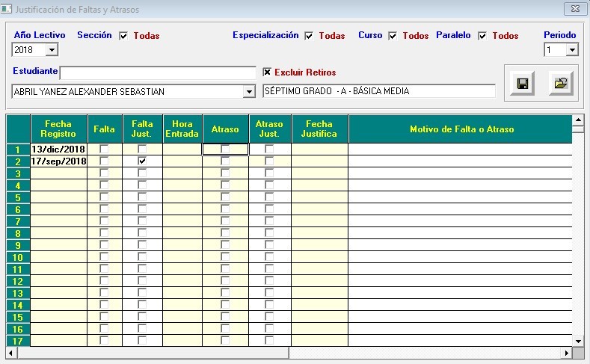Click the open folder icon button
Screen dimensions: 590x364
click(x=560, y=84)
